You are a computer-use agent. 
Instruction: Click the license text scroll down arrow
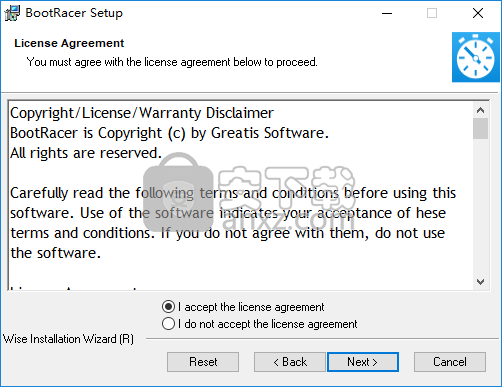click(480, 282)
